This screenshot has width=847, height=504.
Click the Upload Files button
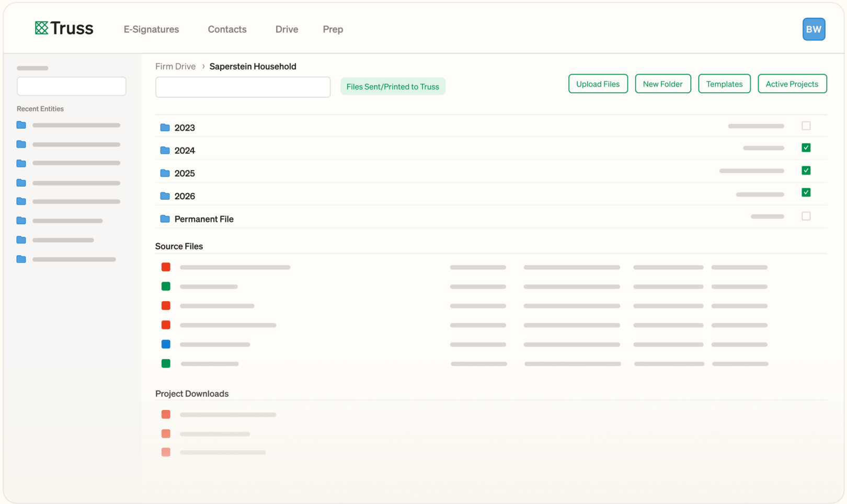598,84
